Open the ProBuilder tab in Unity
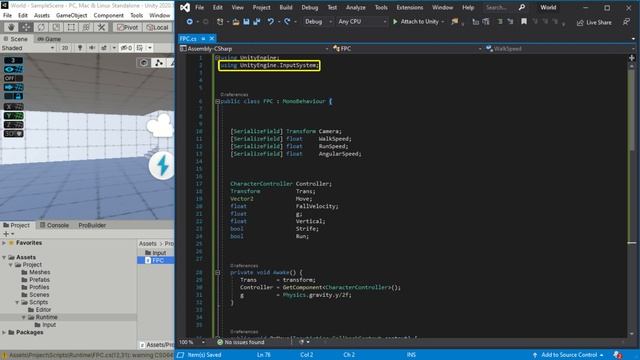The height and width of the screenshot is (360, 640). [x=92, y=225]
